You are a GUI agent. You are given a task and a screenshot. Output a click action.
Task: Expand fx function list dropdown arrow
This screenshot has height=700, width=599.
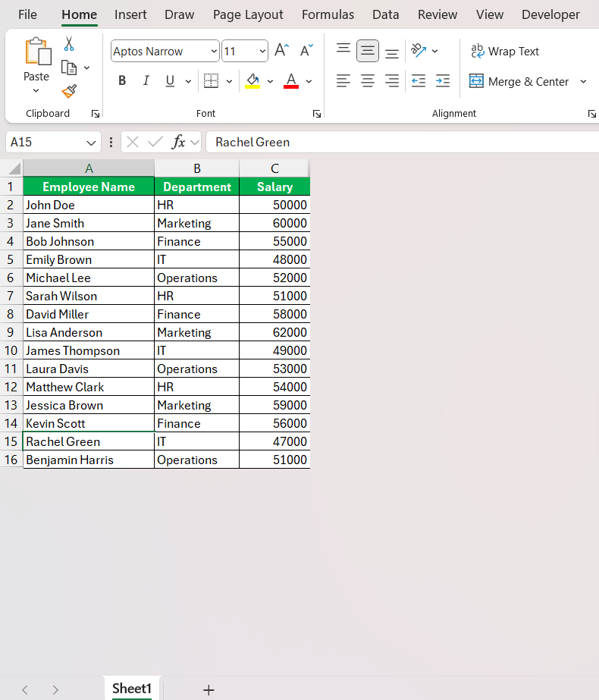pyautogui.click(x=194, y=143)
